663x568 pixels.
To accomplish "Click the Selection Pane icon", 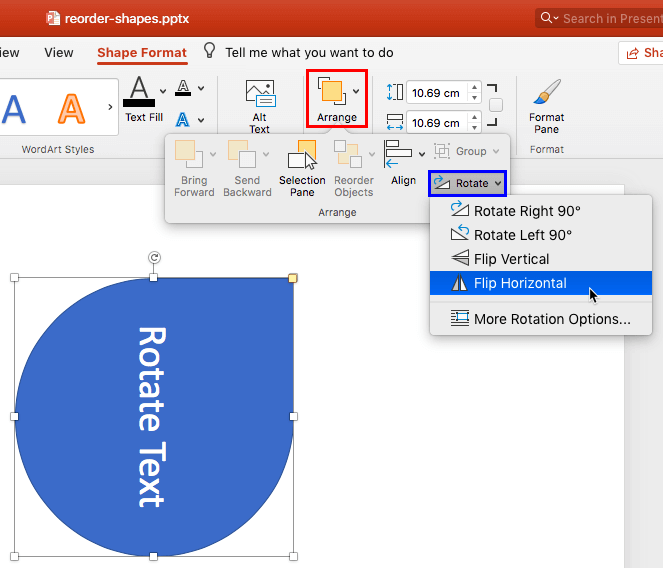I will (x=302, y=160).
